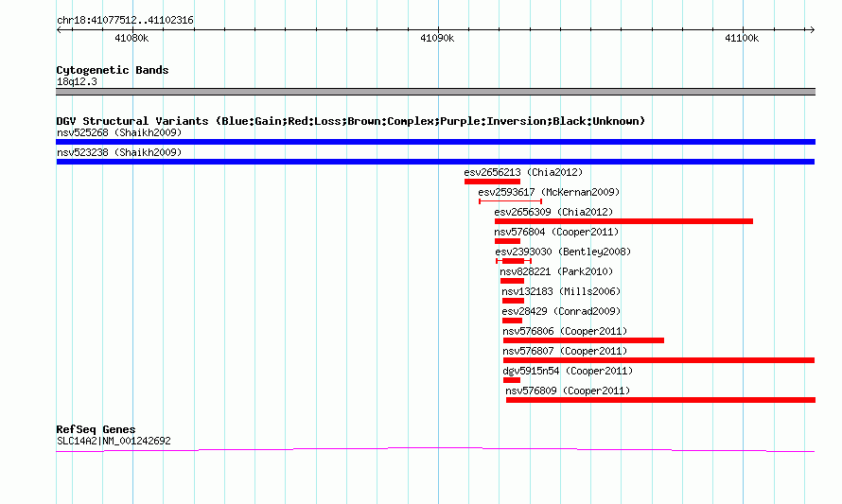Click the 41090k ruler label
Viewport: 842px width, 504px height.
tap(437, 38)
